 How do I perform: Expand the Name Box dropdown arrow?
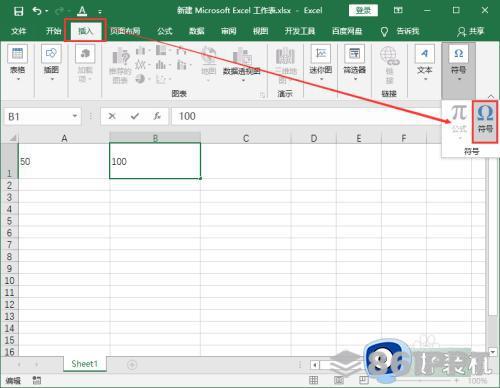[x=75, y=116]
